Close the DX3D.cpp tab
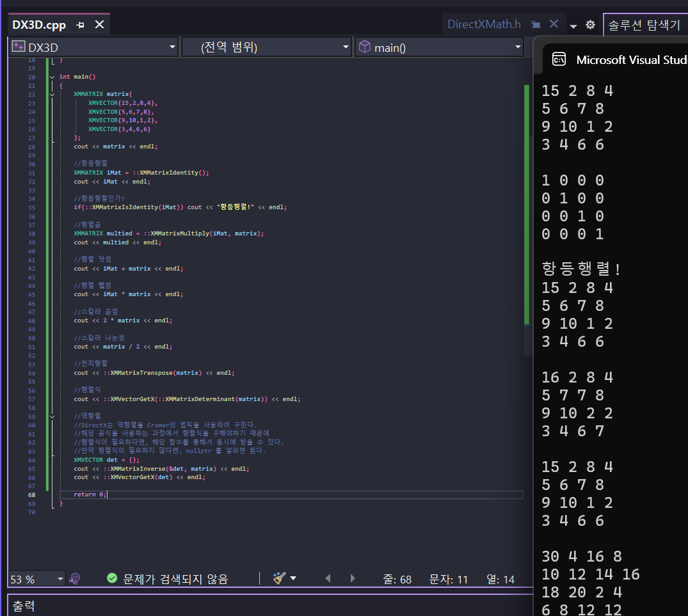The height and width of the screenshot is (616, 688). pyautogui.click(x=100, y=24)
